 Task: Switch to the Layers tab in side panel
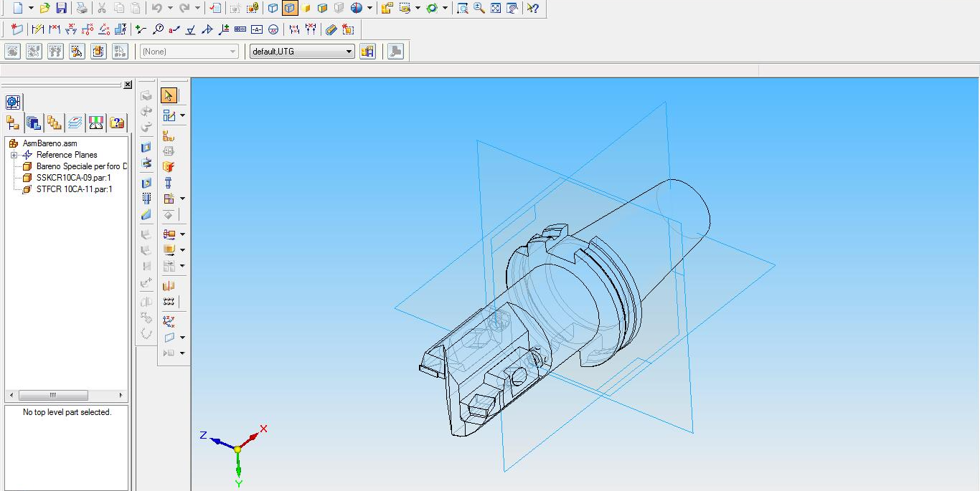pyautogui.click(x=75, y=123)
